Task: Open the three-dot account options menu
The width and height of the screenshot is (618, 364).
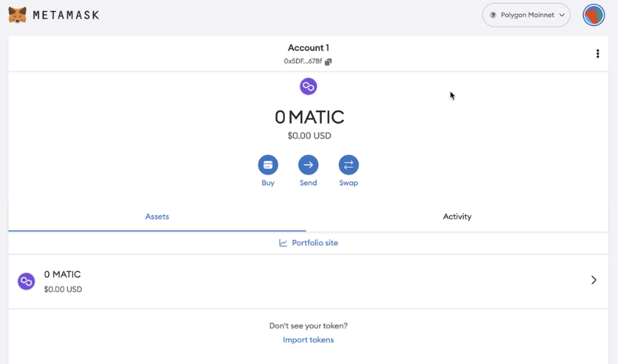Action: (598, 54)
